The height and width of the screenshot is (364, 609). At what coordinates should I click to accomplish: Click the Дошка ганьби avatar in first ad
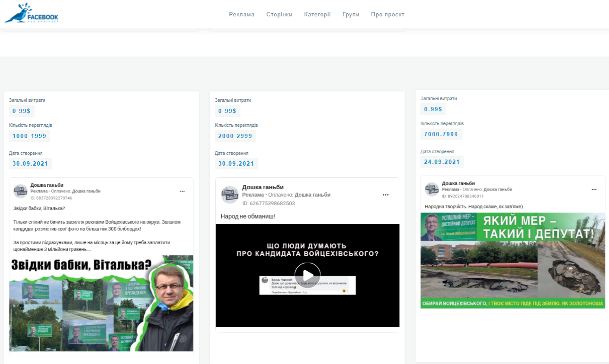coord(20,191)
